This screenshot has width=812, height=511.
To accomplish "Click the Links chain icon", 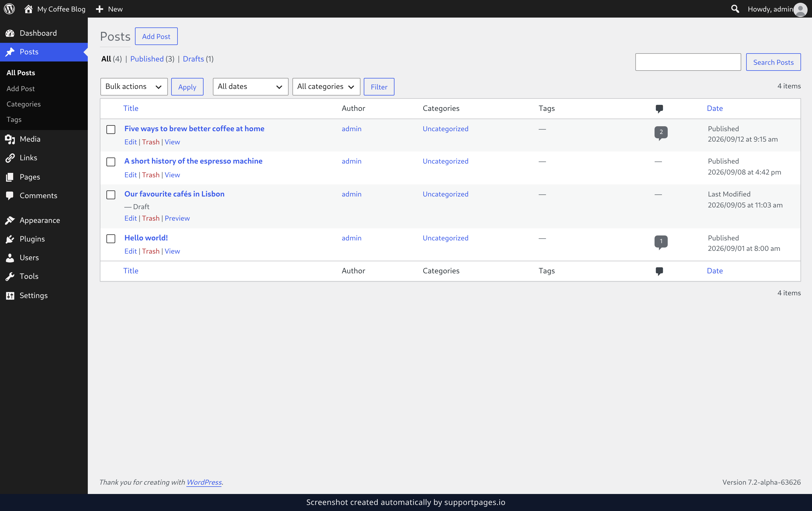I will click(10, 158).
